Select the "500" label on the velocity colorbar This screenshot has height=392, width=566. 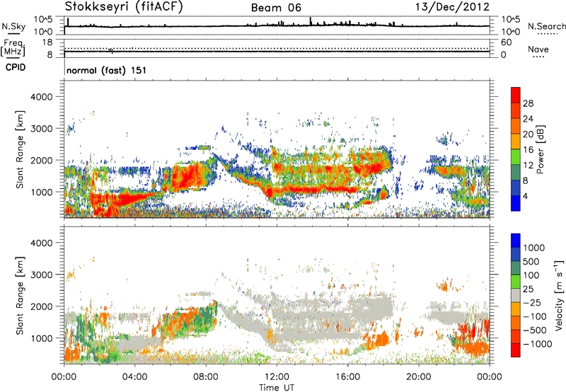pyautogui.click(x=531, y=262)
